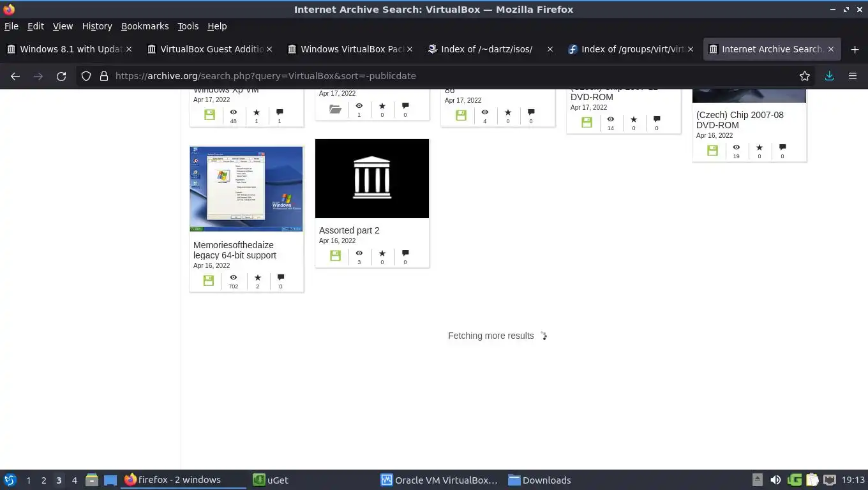Screen dimensions: 868x490
Task: Click the views eye icon on Assorted part 2
Action: click(x=359, y=253)
